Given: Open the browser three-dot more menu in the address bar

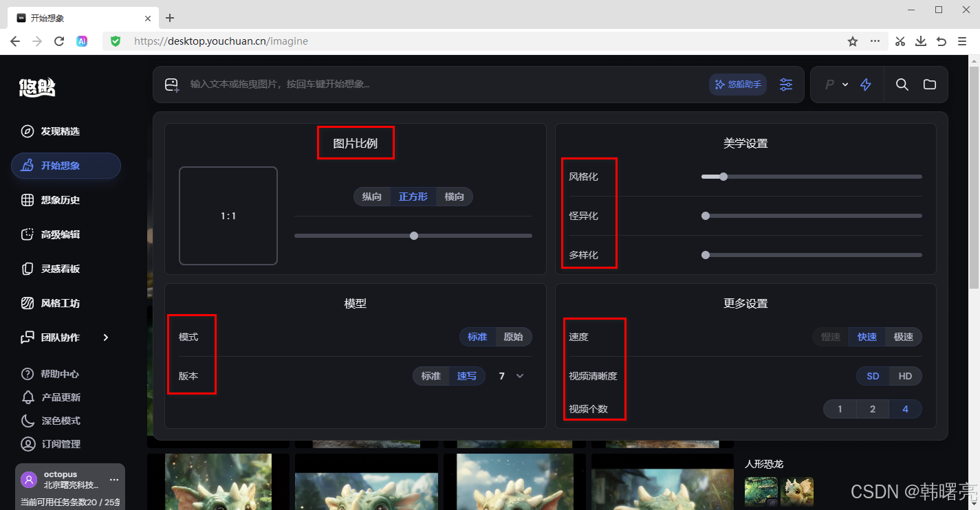Looking at the screenshot, I should pos(875,41).
